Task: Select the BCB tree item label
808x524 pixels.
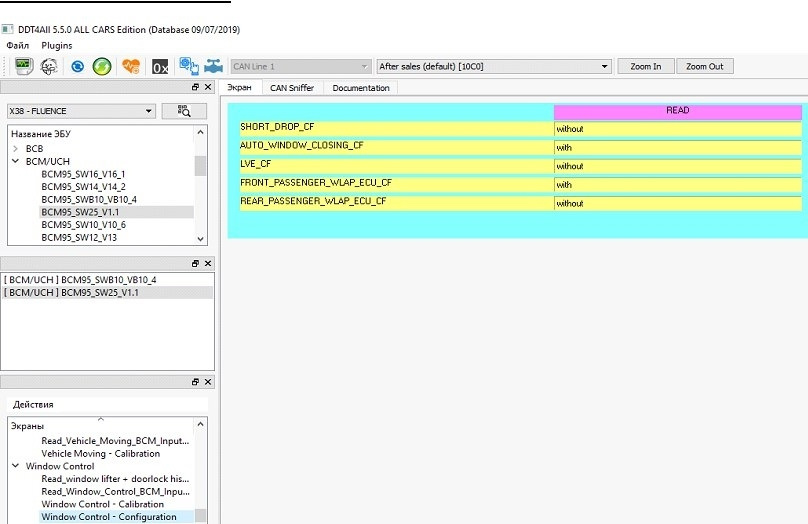Action: pyautogui.click(x=35, y=148)
